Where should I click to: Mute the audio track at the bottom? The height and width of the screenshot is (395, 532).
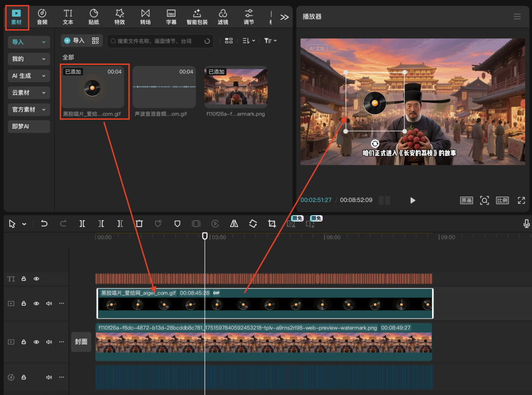pos(49,377)
